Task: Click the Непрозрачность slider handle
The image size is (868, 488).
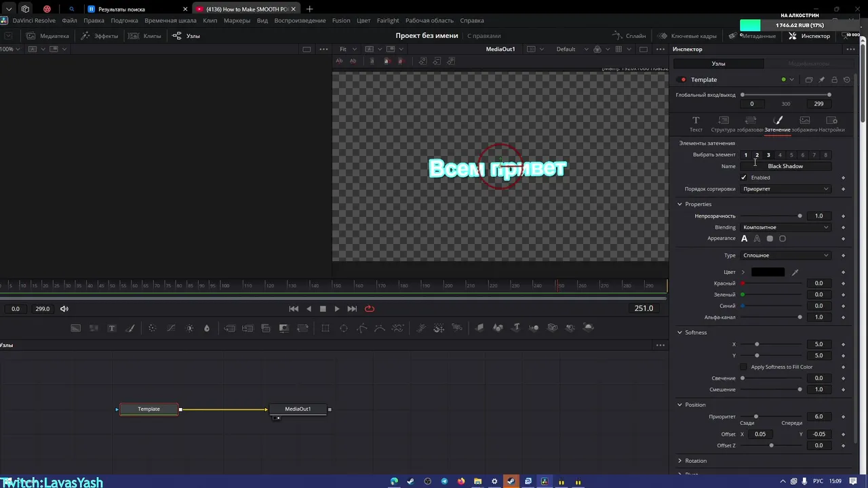Action: [800, 216]
